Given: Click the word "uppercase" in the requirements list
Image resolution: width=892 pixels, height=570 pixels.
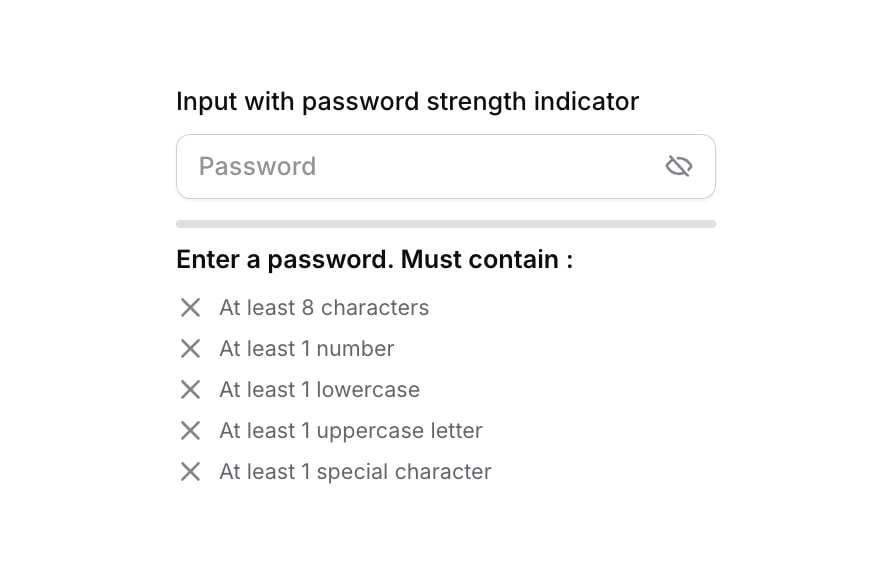Looking at the screenshot, I should click(364, 431).
